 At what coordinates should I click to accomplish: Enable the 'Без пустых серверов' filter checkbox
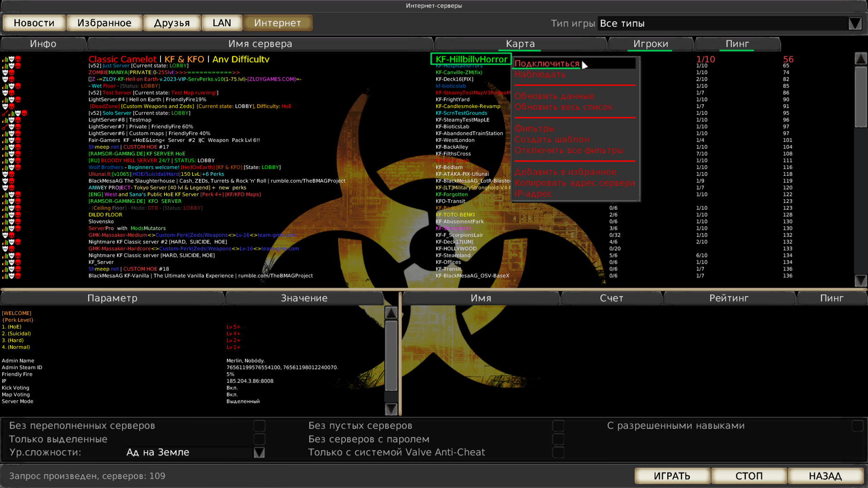pos(558,426)
